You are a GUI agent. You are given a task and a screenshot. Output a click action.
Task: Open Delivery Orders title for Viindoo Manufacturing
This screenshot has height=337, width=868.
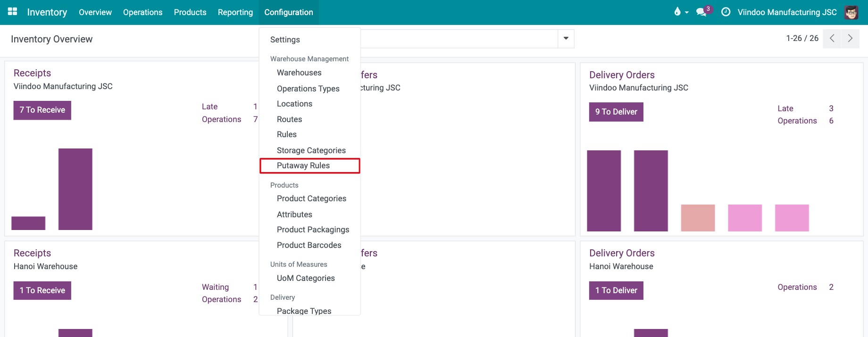coord(622,75)
